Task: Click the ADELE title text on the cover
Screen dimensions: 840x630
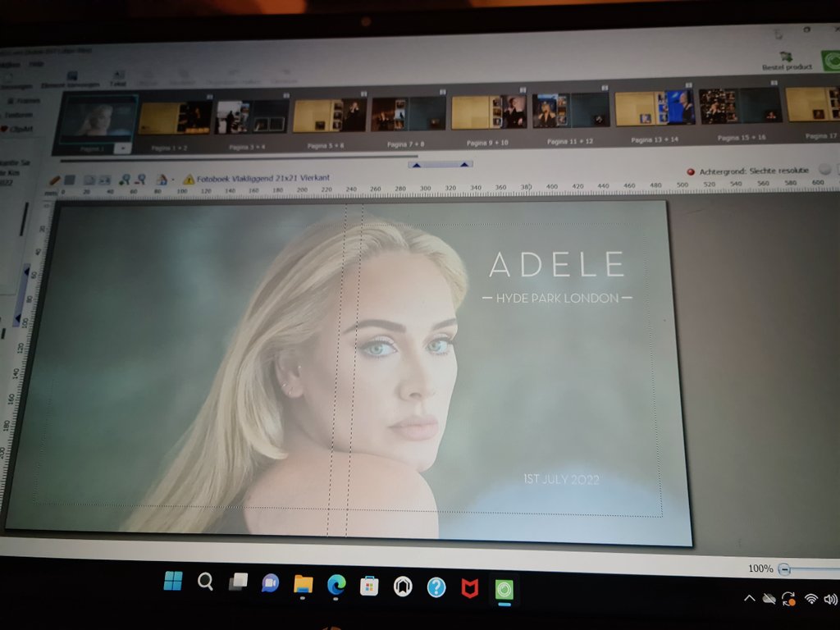Action: [557, 264]
